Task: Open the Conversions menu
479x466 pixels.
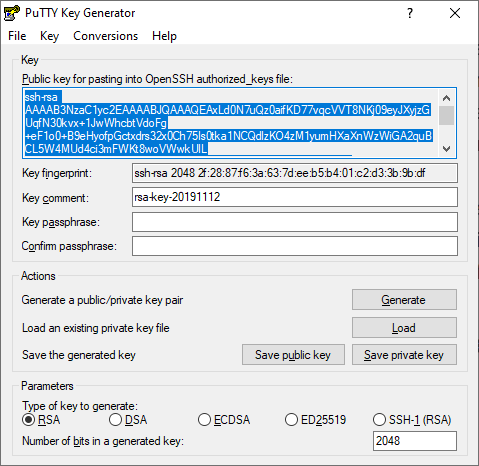Action: click(105, 36)
